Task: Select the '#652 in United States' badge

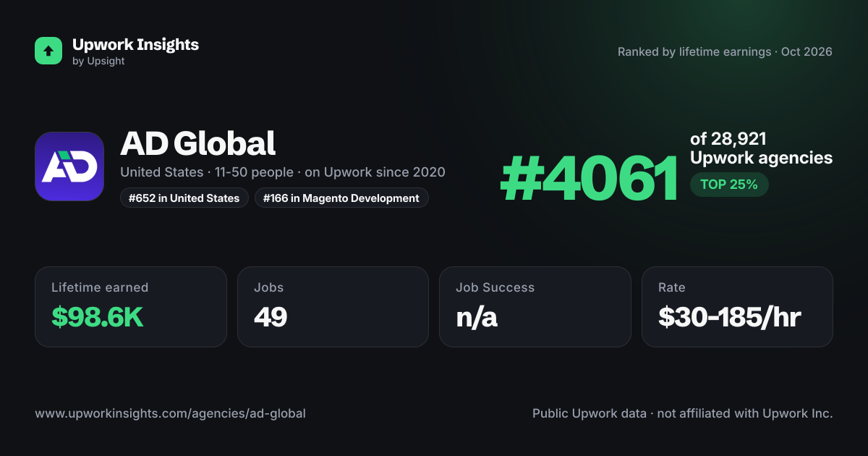Action: point(184,198)
